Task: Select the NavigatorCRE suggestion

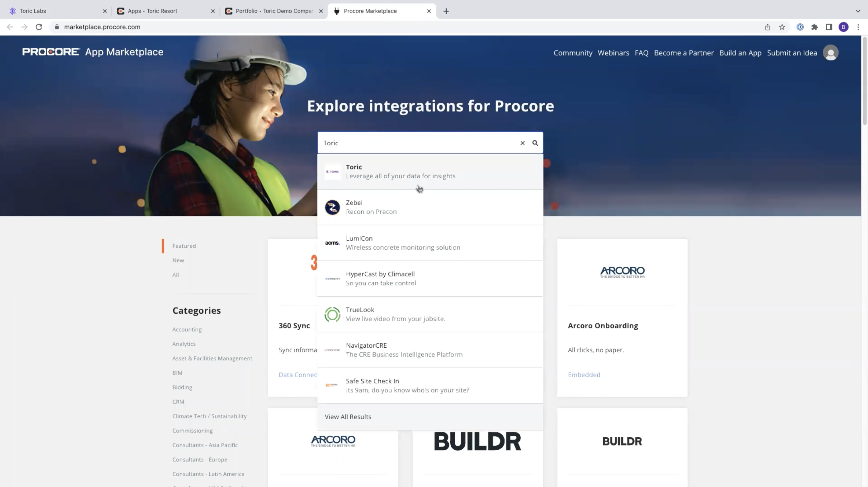Action: (430, 350)
